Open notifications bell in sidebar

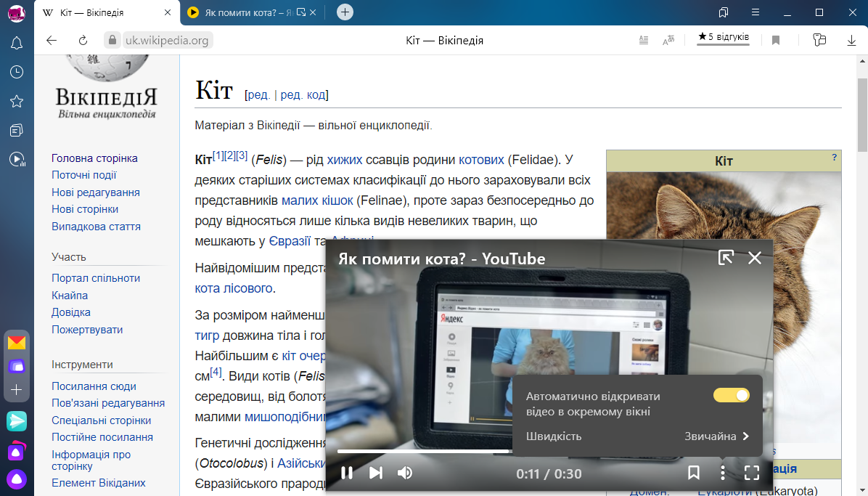17,44
